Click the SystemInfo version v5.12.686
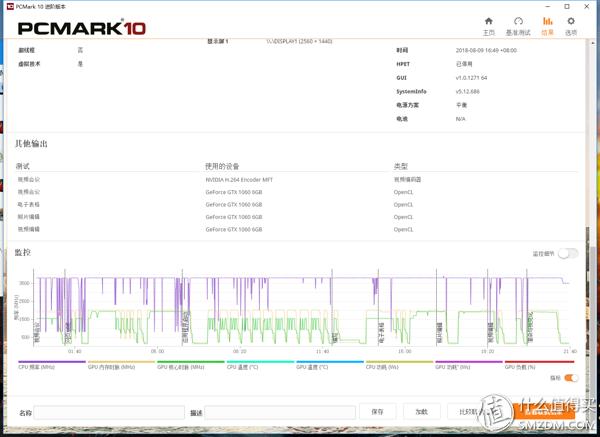This screenshot has height=437, width=600. pyautogui.click(x=468, y=91)
